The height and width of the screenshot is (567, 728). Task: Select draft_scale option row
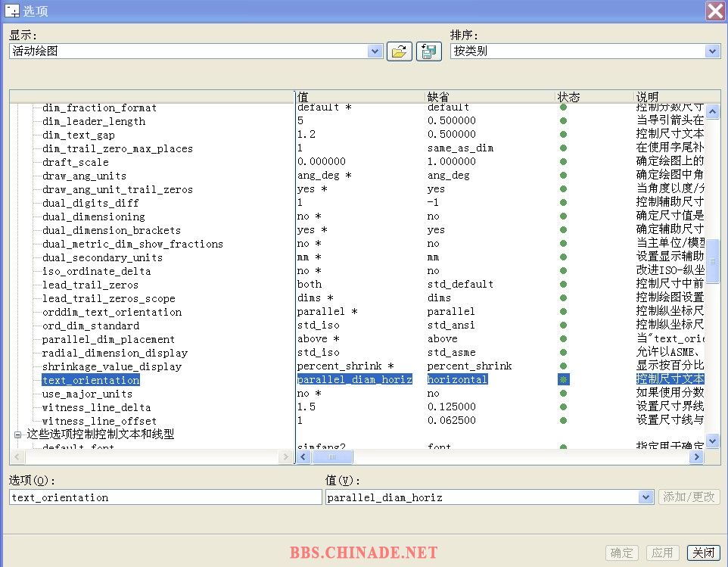[76, 163]
